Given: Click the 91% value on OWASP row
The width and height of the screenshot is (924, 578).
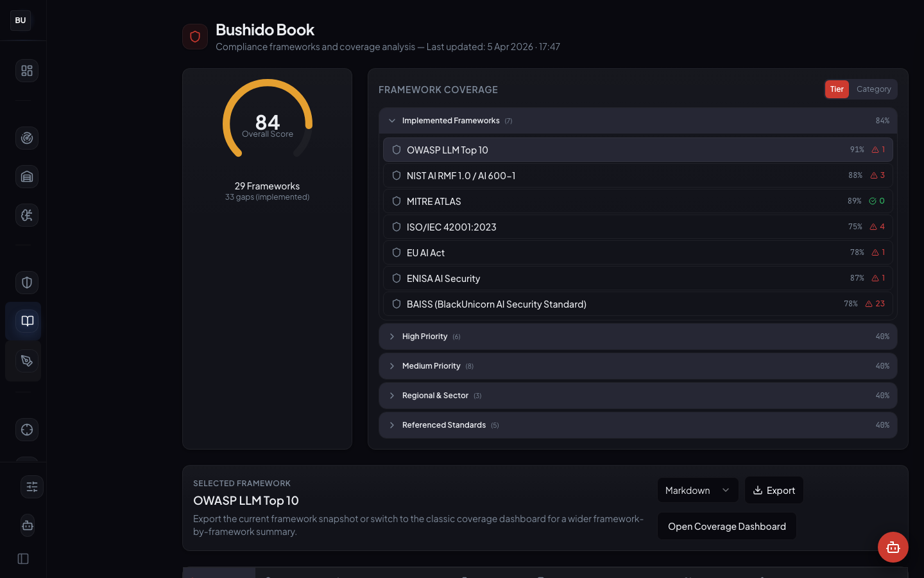Looking at the screenshot, I should point(857,150).
